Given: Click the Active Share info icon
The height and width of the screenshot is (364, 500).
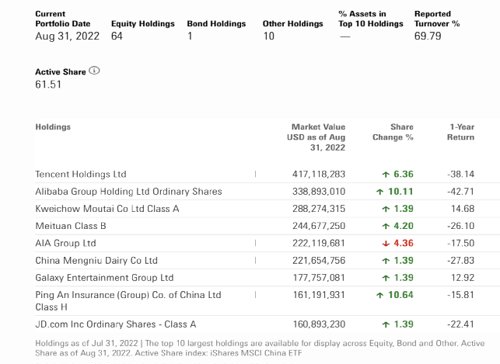Looking at the screenshot, I should (95, 71).
